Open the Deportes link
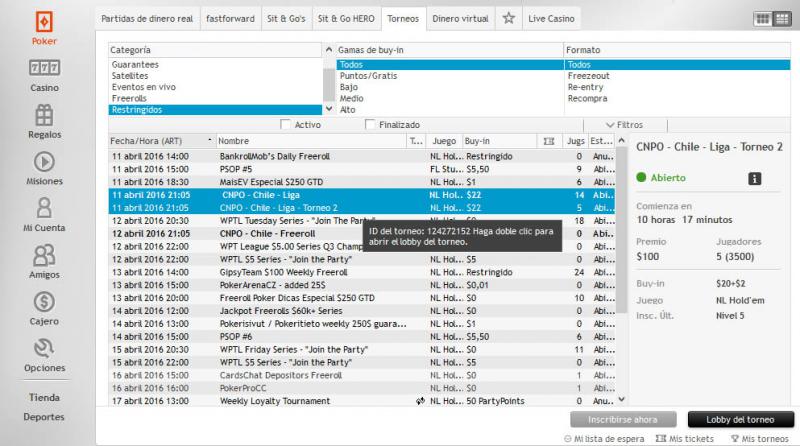This screenshot has width=800, height=446. tap(44, 417)
